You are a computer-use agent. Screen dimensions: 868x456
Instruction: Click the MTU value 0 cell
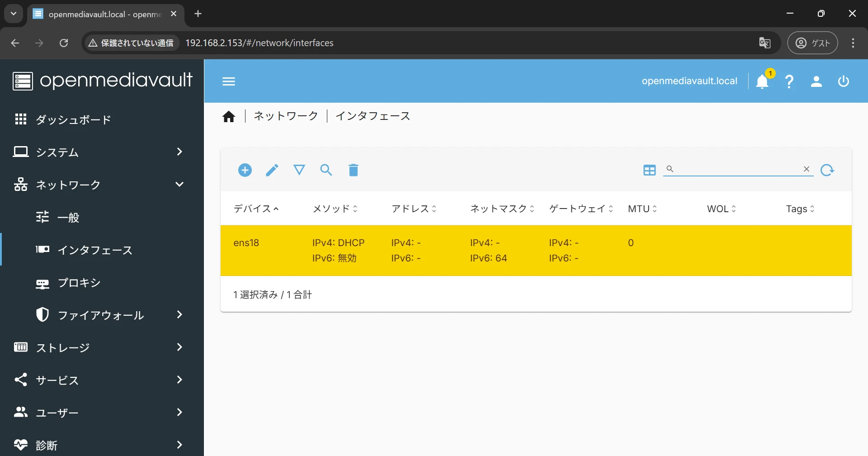coord(631,243)
